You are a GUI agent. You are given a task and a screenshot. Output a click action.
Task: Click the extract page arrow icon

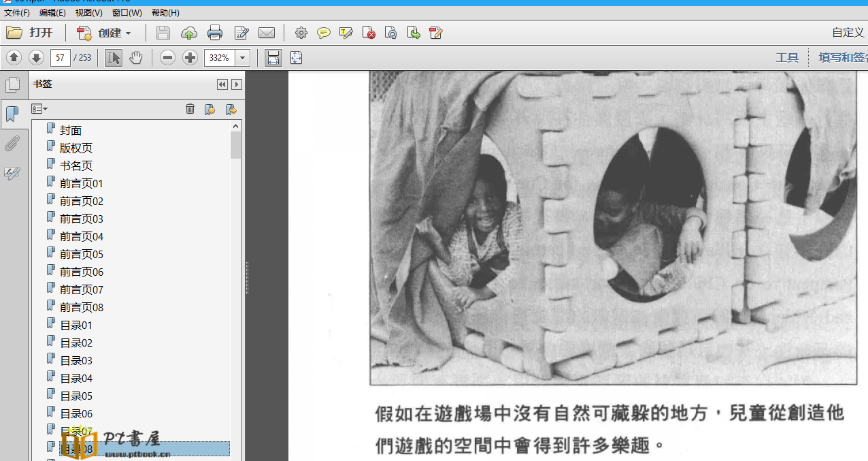(414, 33)
